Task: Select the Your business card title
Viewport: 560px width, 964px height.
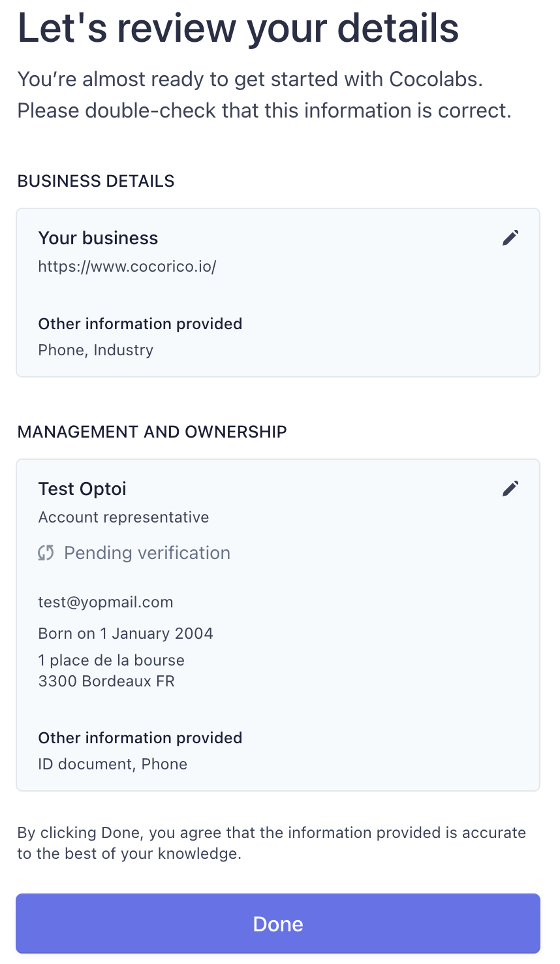Action: pos(98,238)
